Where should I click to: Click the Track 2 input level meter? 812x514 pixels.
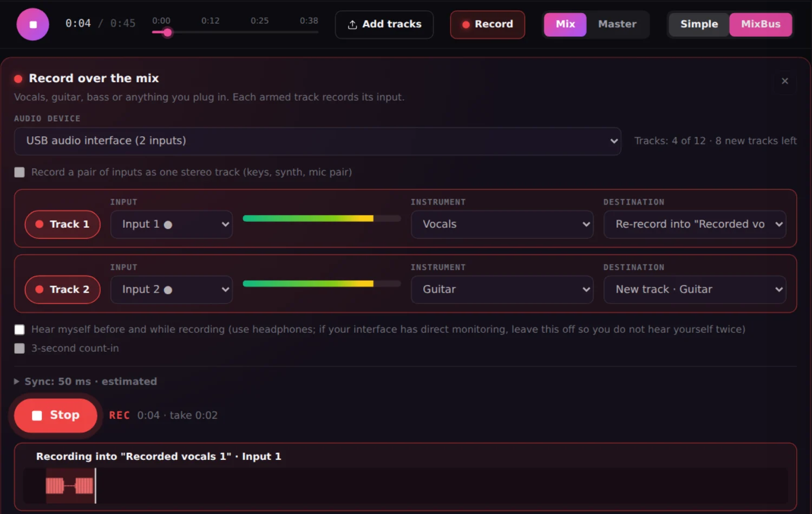(x=322, y=284)
